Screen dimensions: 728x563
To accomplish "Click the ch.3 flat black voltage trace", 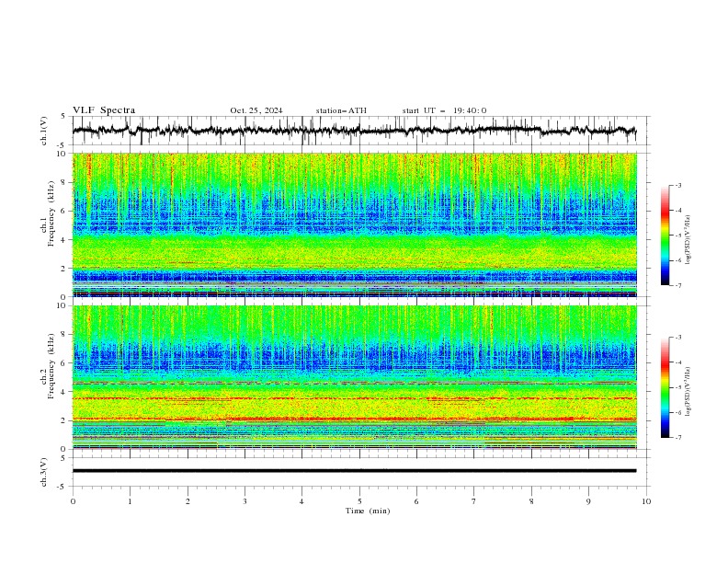I will [354, 471].
